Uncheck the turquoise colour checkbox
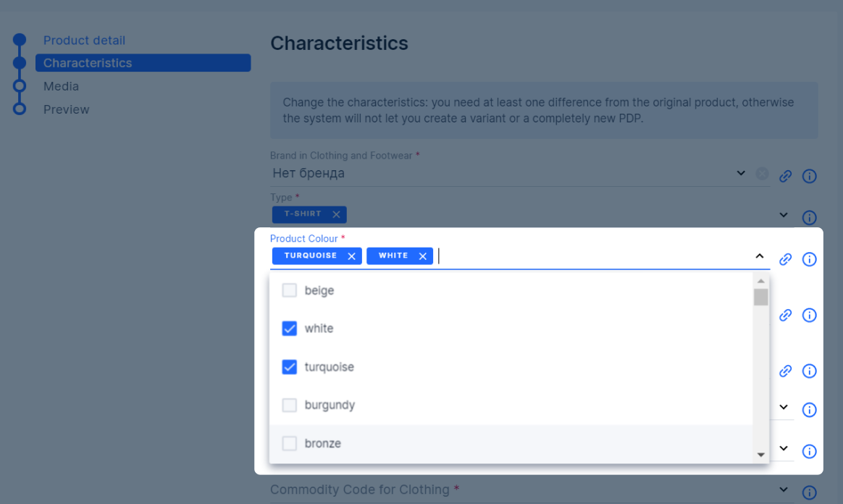The height and width of the screenshot is (504, 843). pos(289,367)
